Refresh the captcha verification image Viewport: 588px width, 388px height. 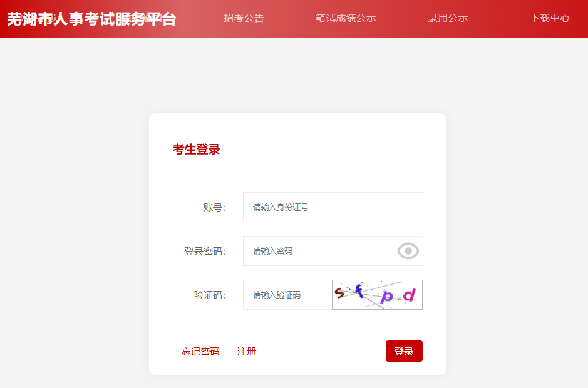[377, 295]
